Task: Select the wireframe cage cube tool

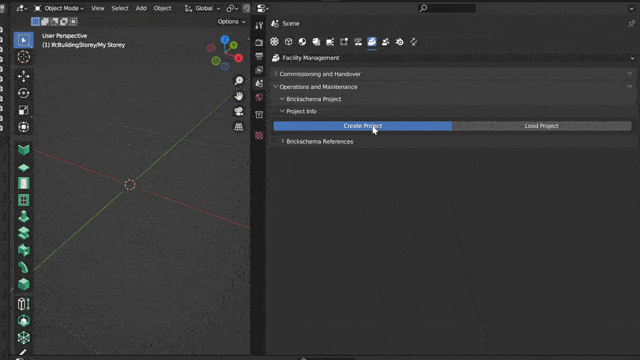Action: 24,338
